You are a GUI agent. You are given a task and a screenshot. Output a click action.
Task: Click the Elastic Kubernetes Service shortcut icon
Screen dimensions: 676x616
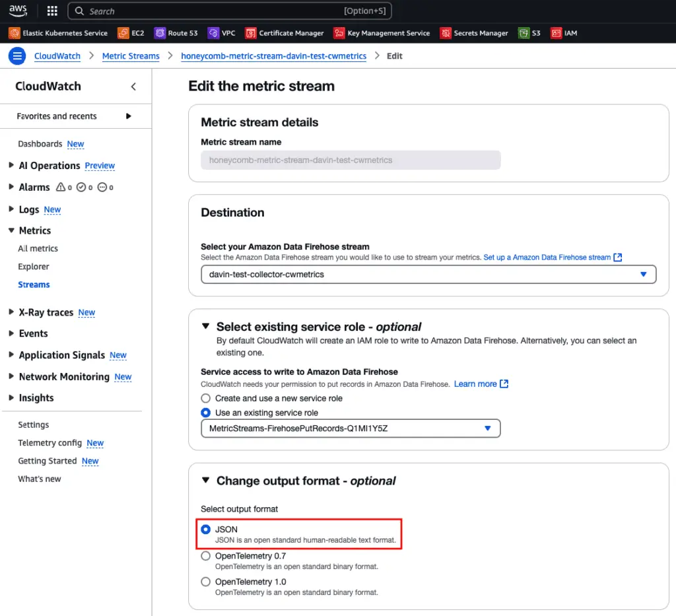(x=14, y=33)
